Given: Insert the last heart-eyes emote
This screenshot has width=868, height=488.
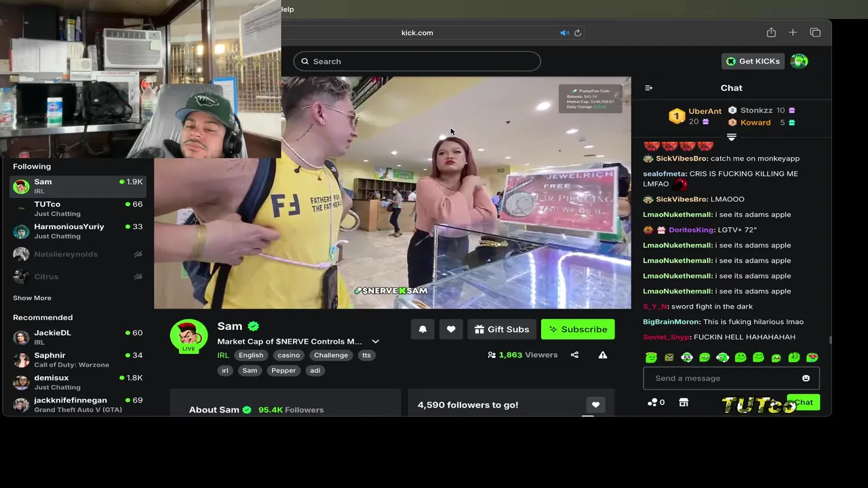Looking at the screenshot, I should coord(812,357).
